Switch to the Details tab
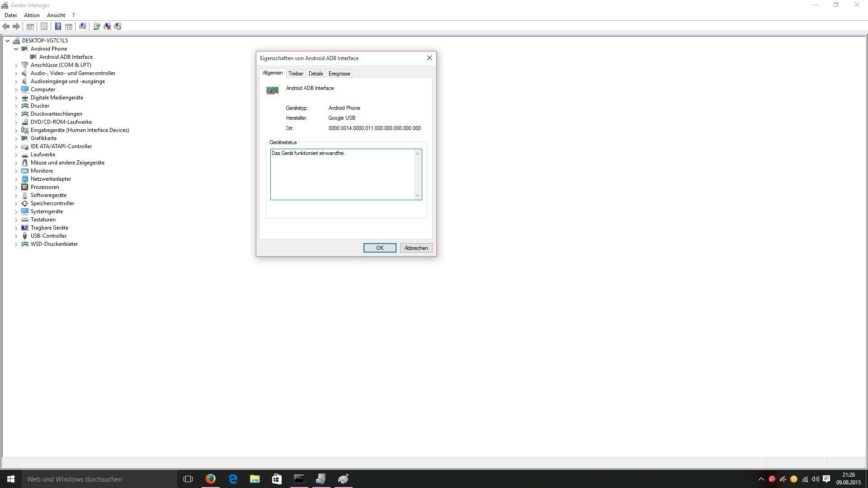This screenshot has width=868, height=488. (x=316, y=74)
